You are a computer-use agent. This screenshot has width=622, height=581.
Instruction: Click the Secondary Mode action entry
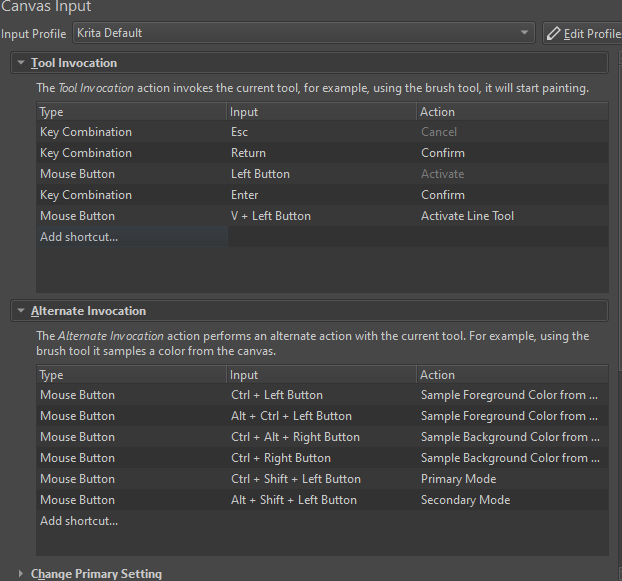(465, 500)
